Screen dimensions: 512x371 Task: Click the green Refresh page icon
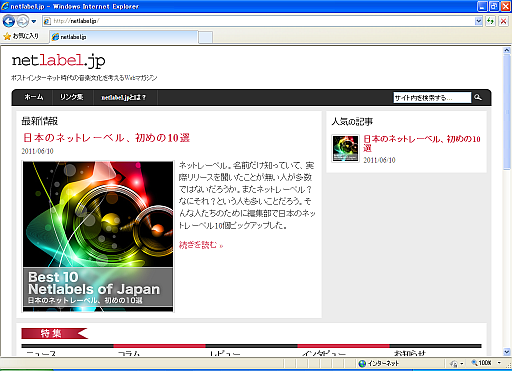pyautogui.click(x=490, y=21)
